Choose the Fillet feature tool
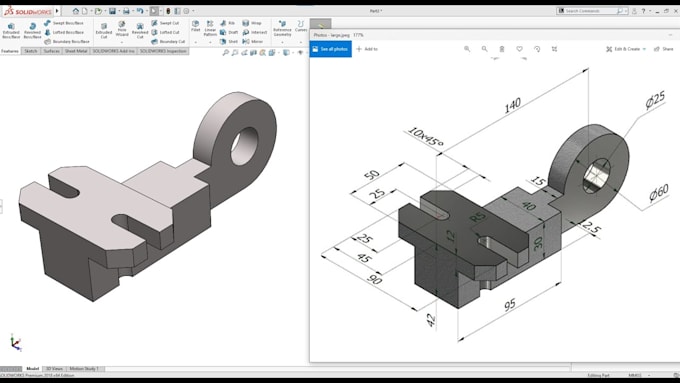The height and width of the screenshot is (383, 680). click(196, 26)
